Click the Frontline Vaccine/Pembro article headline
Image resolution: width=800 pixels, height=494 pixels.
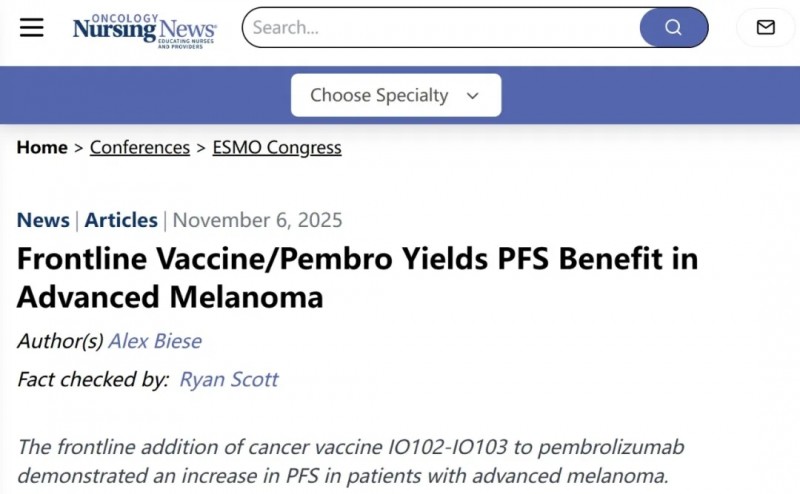357,277
